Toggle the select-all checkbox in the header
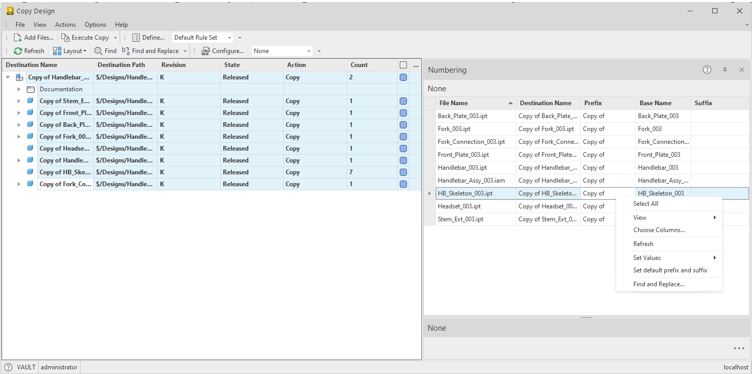Image resolution: width=753 pixels, height=374 pixels. pyautogui.click(x=403, y=65)
